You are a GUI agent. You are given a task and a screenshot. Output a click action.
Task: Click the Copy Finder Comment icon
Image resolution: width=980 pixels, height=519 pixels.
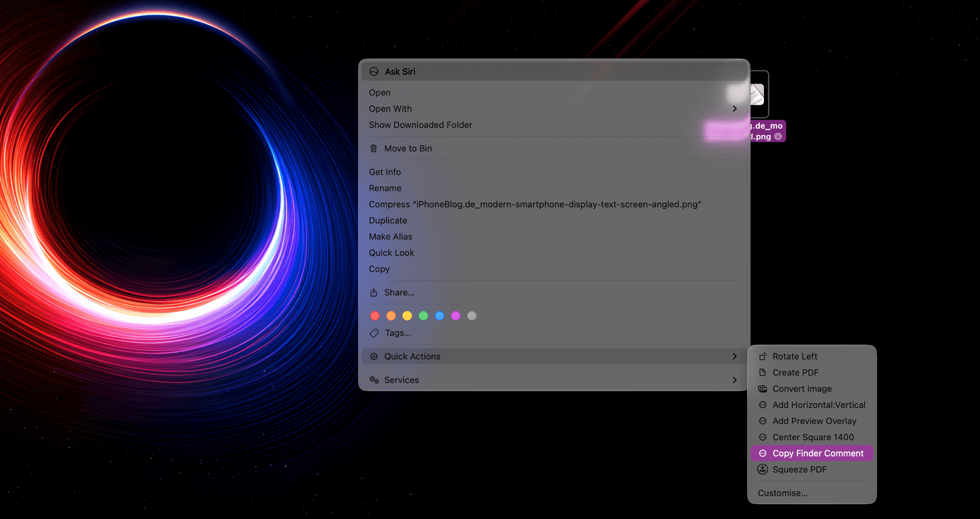(763, 453)
